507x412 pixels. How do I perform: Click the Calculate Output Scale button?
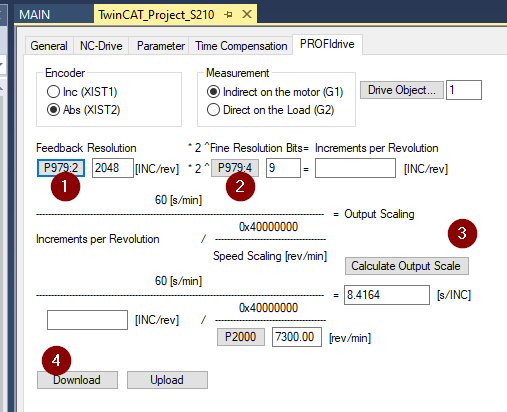pos(407,266)
